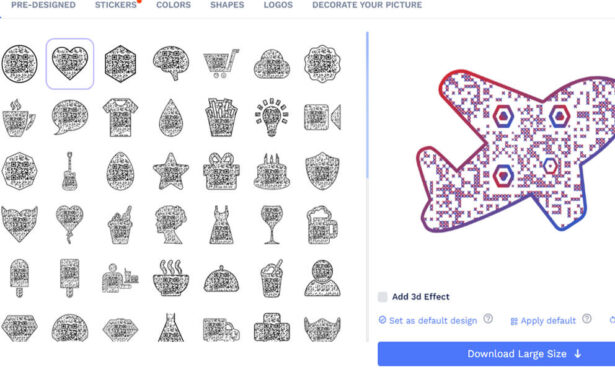
Task: Select the guitar-shaped QR design
Action: pos(70,171)
